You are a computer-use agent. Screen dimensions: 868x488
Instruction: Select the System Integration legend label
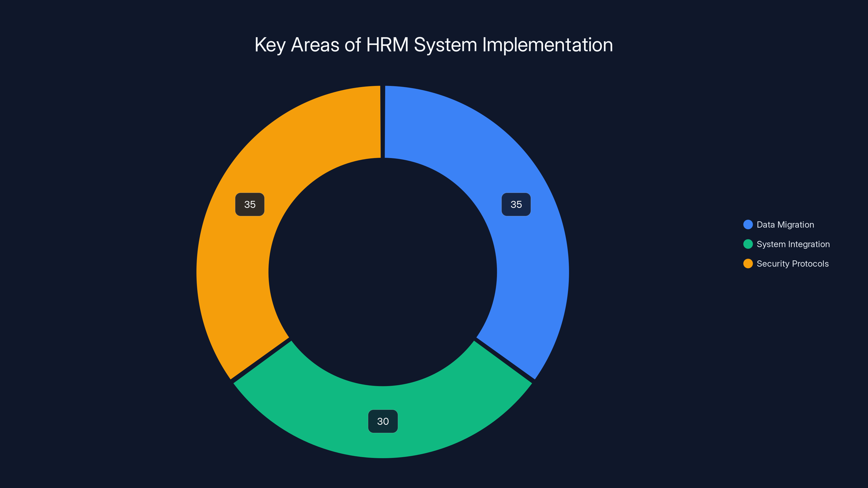click(x=793, y=244)
